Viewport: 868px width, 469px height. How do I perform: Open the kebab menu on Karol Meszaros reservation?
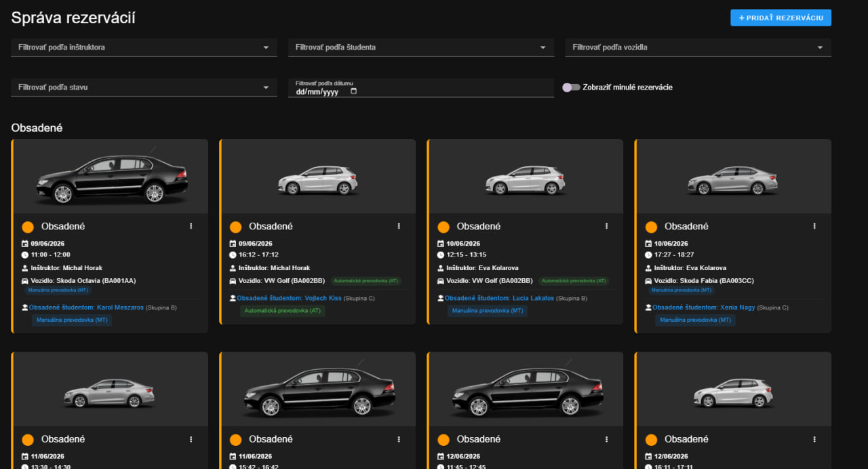pyautogui.click(x=191, y=226)
